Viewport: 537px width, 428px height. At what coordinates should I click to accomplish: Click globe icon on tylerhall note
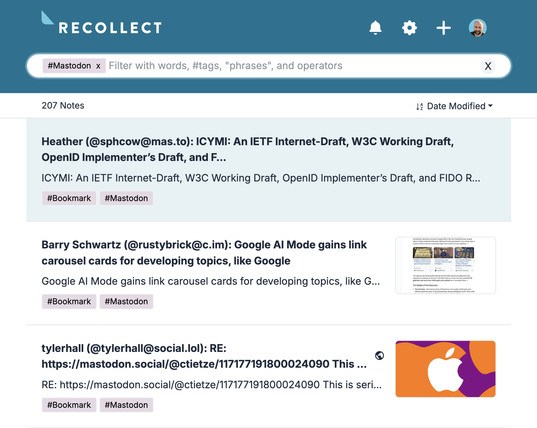pos(379,356)
